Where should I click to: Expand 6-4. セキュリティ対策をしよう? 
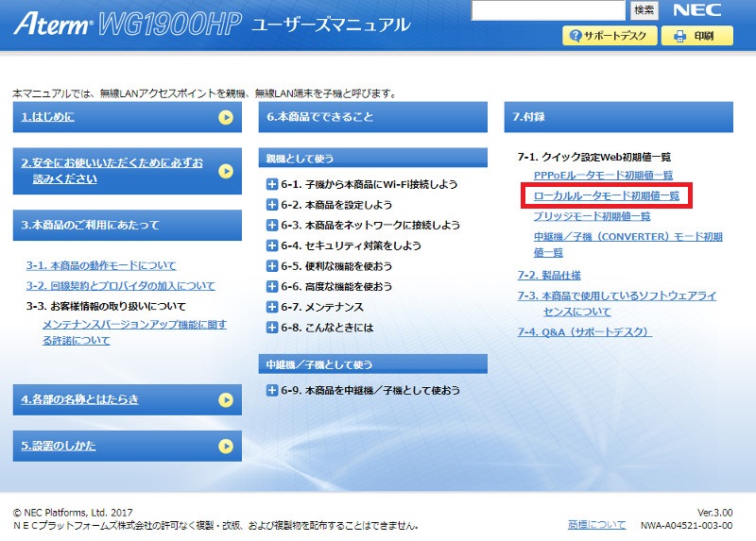point(272,245)
